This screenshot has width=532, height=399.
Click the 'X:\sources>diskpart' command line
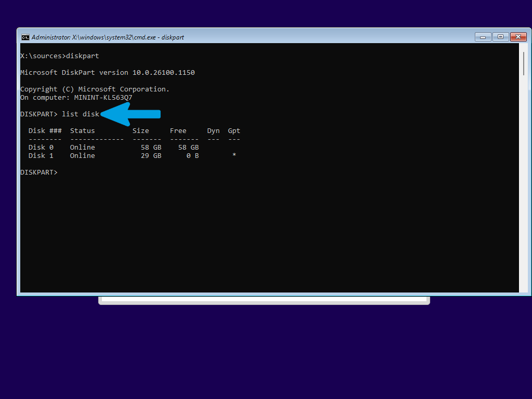(60, 56)
